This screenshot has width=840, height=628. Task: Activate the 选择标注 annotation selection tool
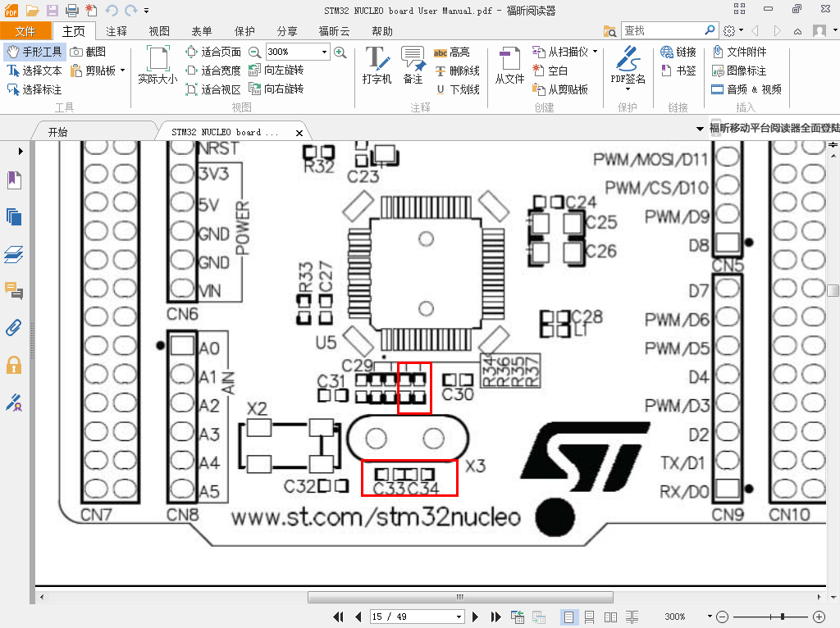point(34,89)
